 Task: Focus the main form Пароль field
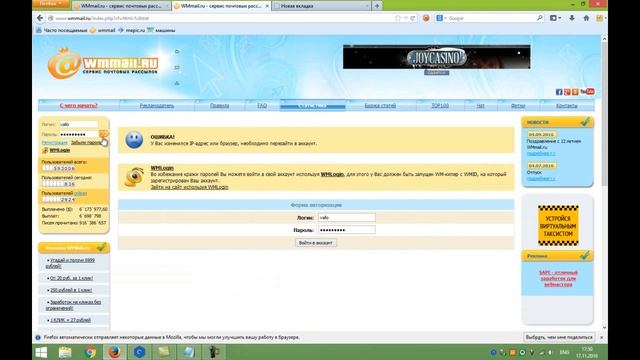(x=347, y=230)
